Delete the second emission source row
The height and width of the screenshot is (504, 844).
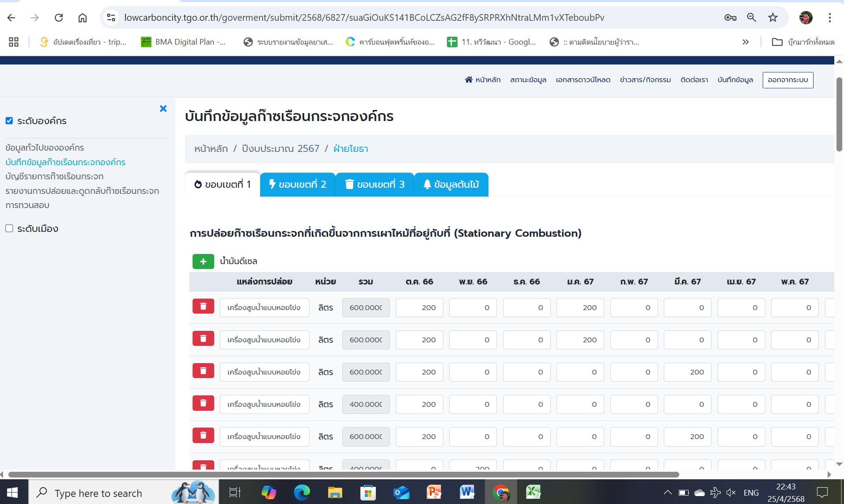tap(203, 338)
